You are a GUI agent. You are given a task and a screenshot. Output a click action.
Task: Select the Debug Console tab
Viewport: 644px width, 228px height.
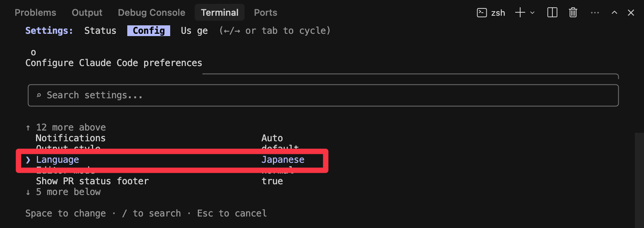click(151, 13)
